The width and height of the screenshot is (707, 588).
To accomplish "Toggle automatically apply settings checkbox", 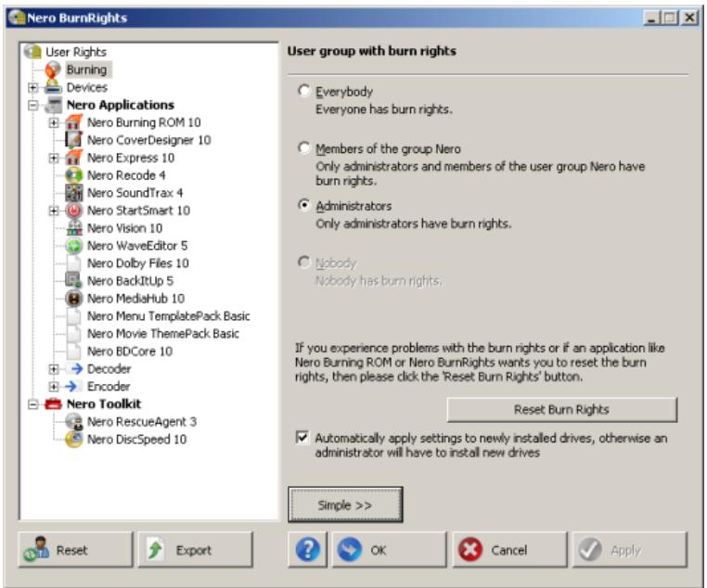I will (x=302, y=438).
